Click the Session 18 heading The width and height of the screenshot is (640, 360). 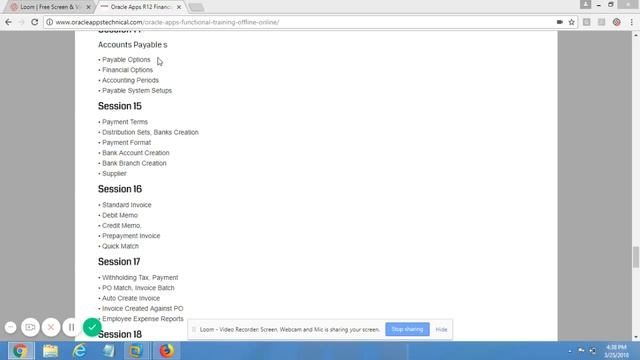click(x=120, y=334)
